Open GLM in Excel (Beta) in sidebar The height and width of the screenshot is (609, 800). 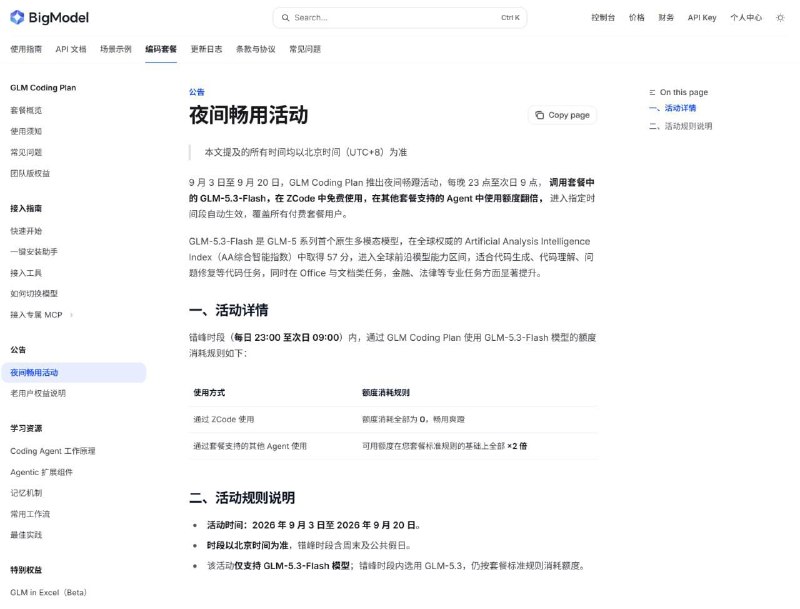click(48, 592)
